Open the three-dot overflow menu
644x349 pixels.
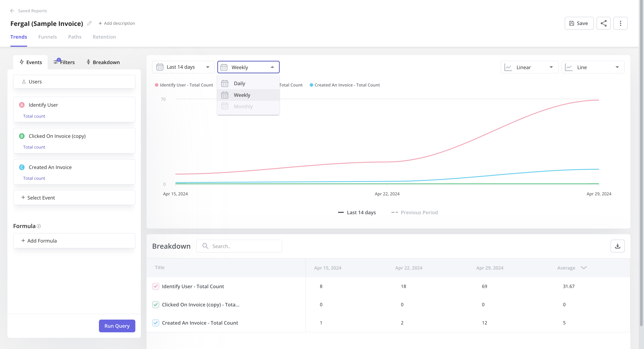[x=621, y=23]
